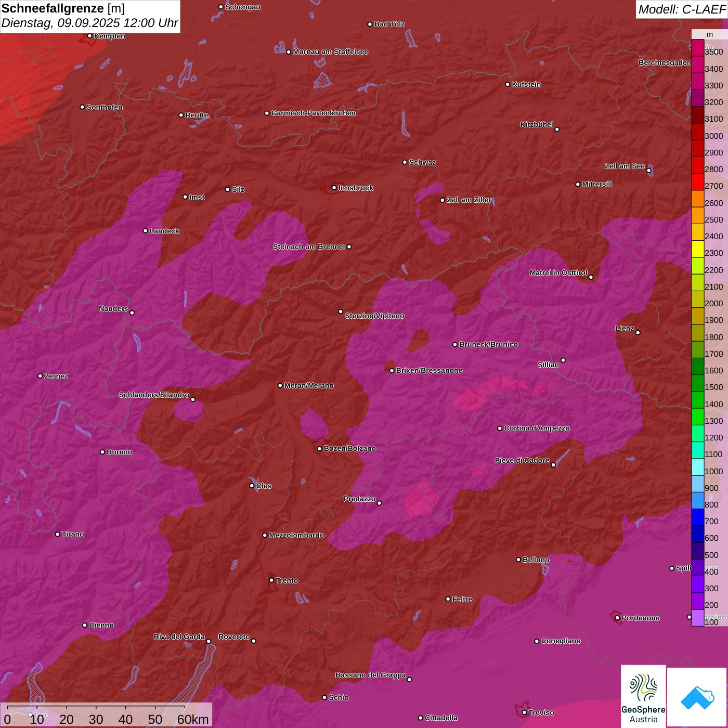Select the Zell am Ziller label
The image size is (728, 728).
[x=469, y=200]
